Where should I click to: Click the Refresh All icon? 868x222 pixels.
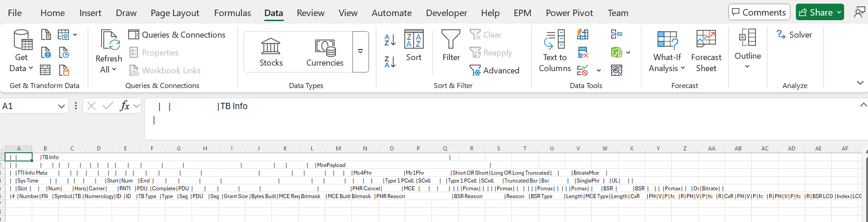109,40
